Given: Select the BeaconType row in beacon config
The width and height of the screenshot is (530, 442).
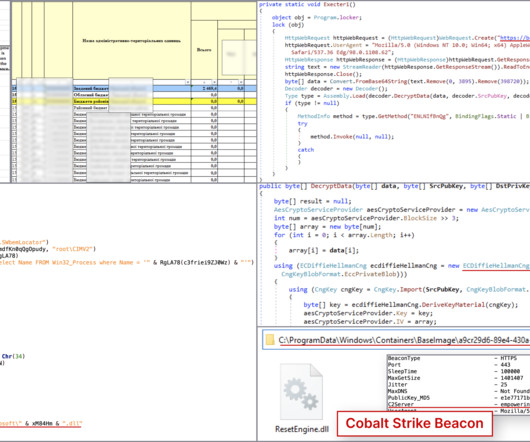Looking at the screenshot, I should tap(459, 358).
